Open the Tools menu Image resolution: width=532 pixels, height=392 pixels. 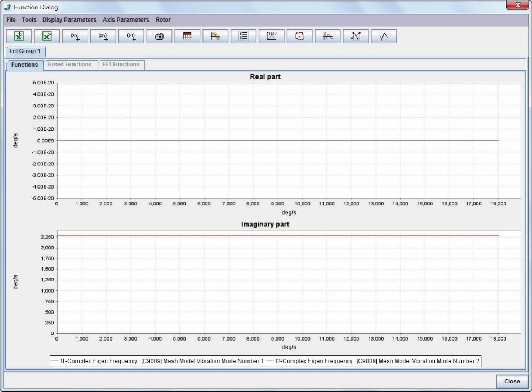[x=29, y=20]
